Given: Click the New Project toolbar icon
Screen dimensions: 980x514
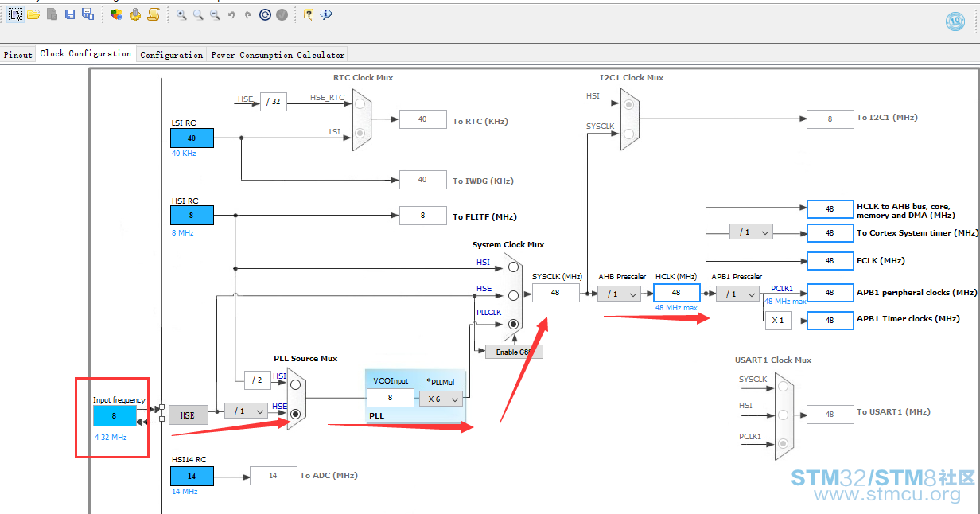Looking at the screenshot, I should coord(15,14).
